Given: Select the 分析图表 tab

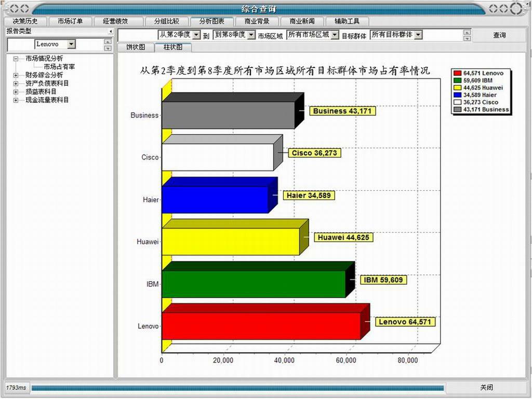Looking at the screenshot, I should (x=212, y=21).
